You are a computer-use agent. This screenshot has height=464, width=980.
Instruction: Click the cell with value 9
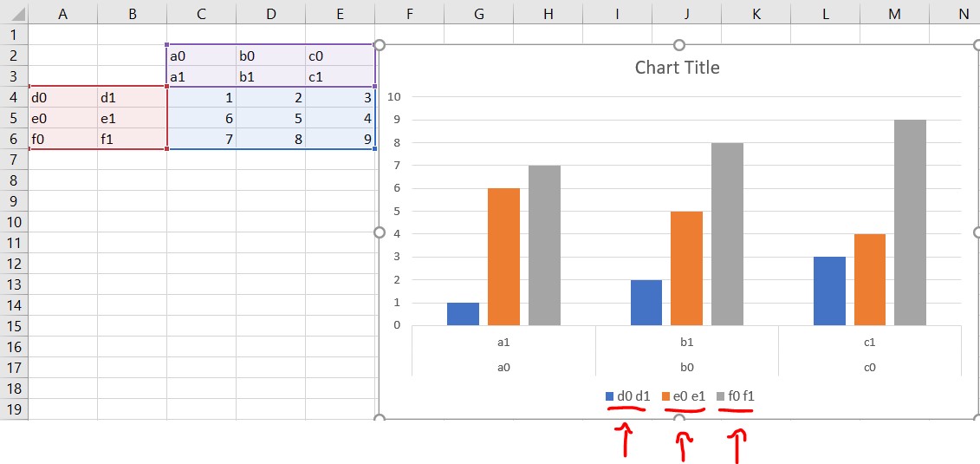(x=340, y=139)
